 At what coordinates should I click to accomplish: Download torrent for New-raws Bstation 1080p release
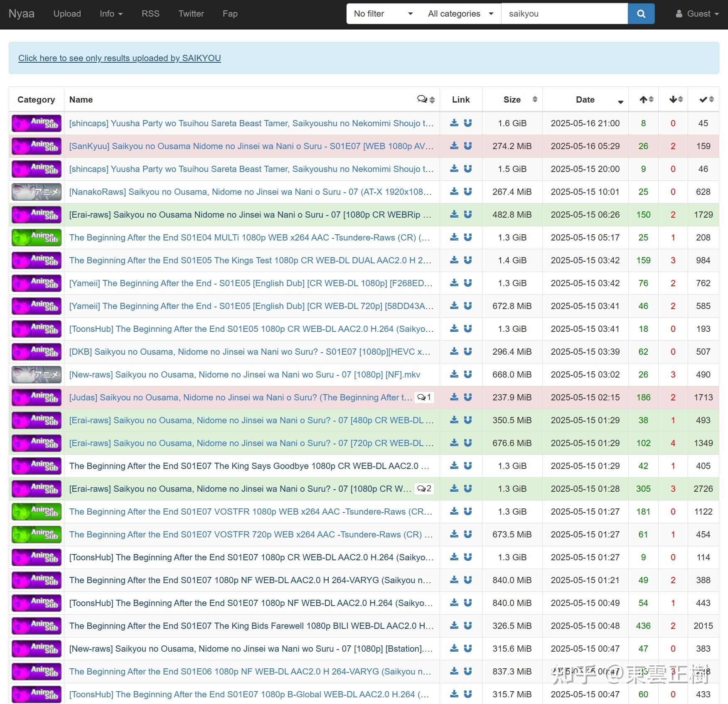(454, 648)
